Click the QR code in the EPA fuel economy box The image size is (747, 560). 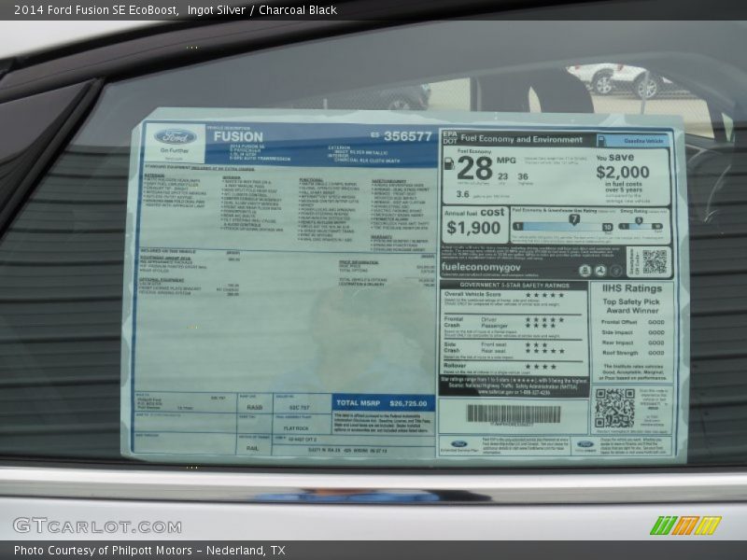coord(655,262)
